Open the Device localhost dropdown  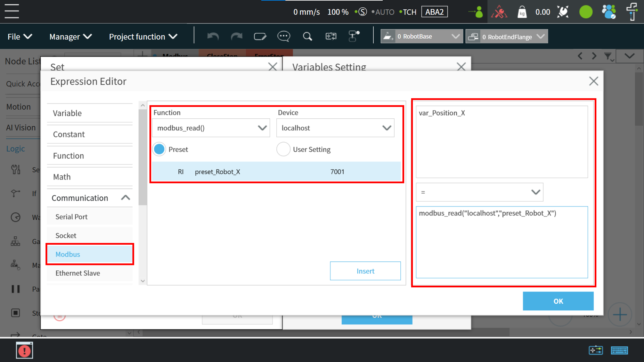tap(335, 128)
